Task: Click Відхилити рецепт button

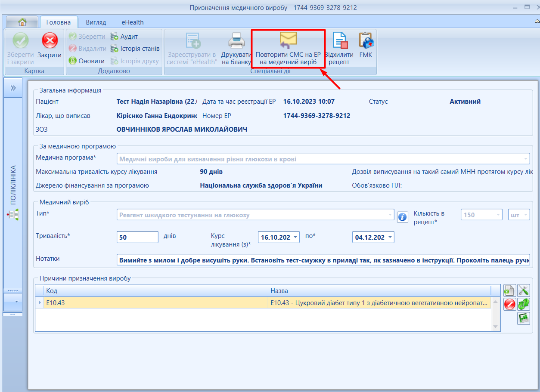Action: click(x=340, y=48)
